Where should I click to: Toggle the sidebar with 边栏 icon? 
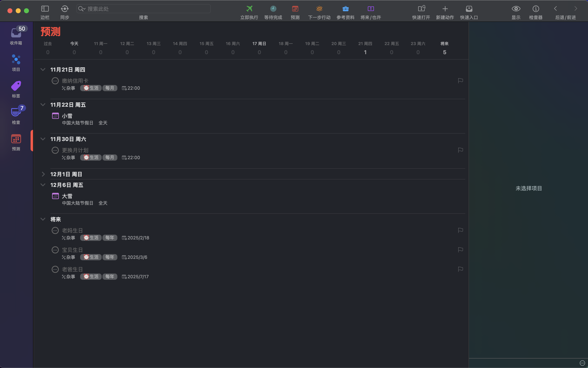pos(45,9)
